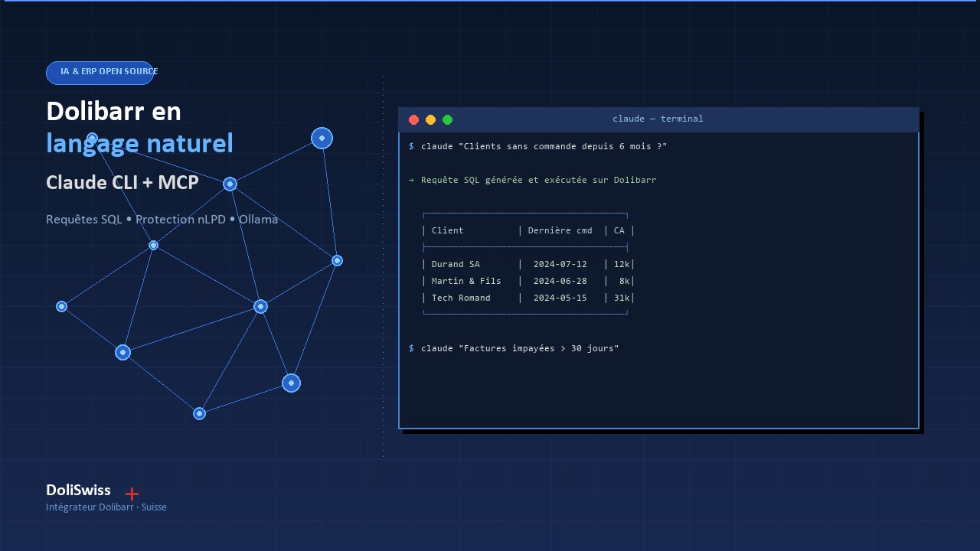Click the command "Factures impayées > 30 jours"
This screenshot has width=980, height=551.
coord(520,348)
